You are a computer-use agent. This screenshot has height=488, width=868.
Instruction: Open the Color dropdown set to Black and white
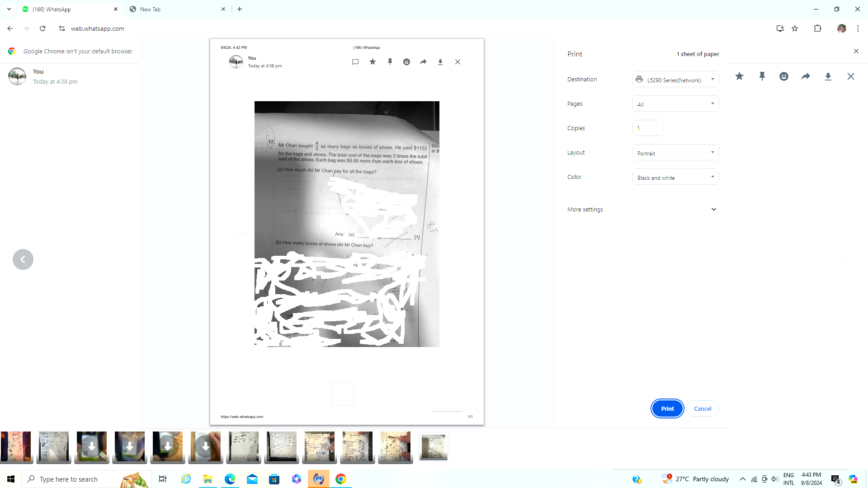675,177
